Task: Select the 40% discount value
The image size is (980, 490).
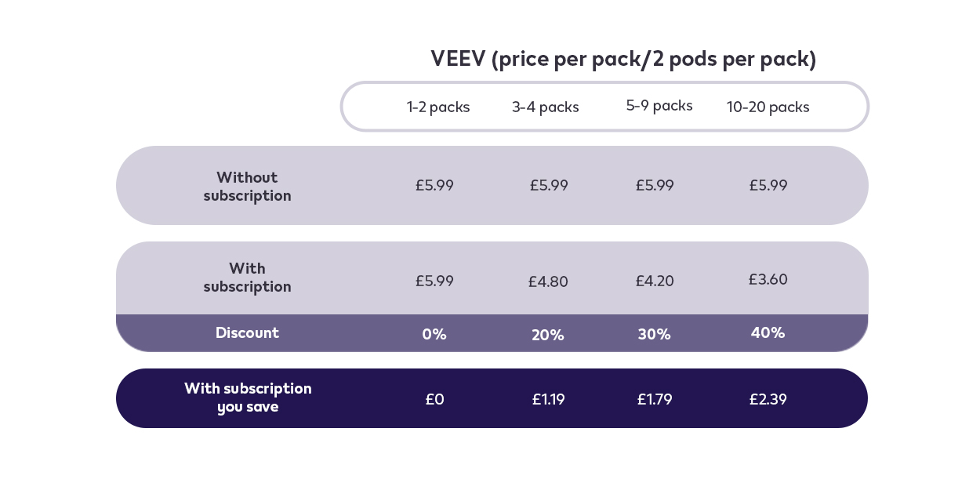Action: [x=768, y=333]
